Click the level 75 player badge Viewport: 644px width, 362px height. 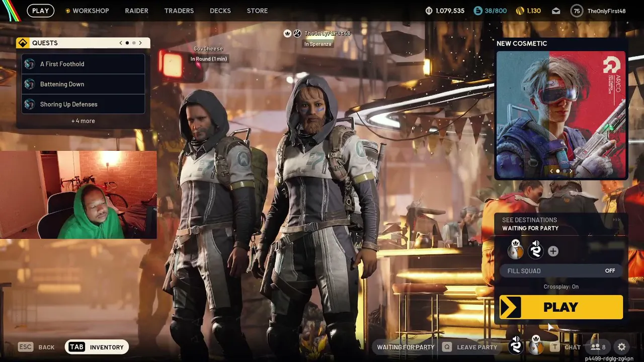(x=577, y=11)
